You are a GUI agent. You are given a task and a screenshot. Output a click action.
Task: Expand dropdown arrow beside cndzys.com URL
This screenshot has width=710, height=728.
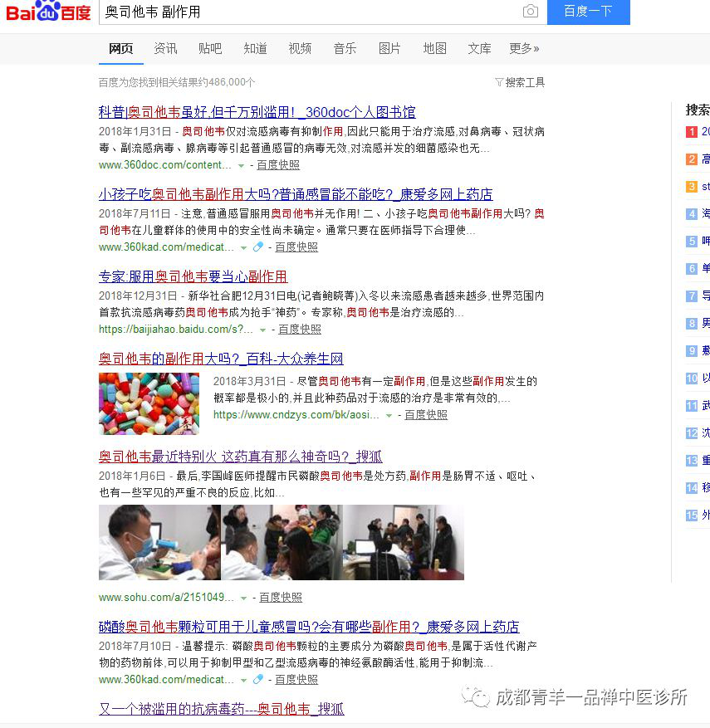point(389,416)
